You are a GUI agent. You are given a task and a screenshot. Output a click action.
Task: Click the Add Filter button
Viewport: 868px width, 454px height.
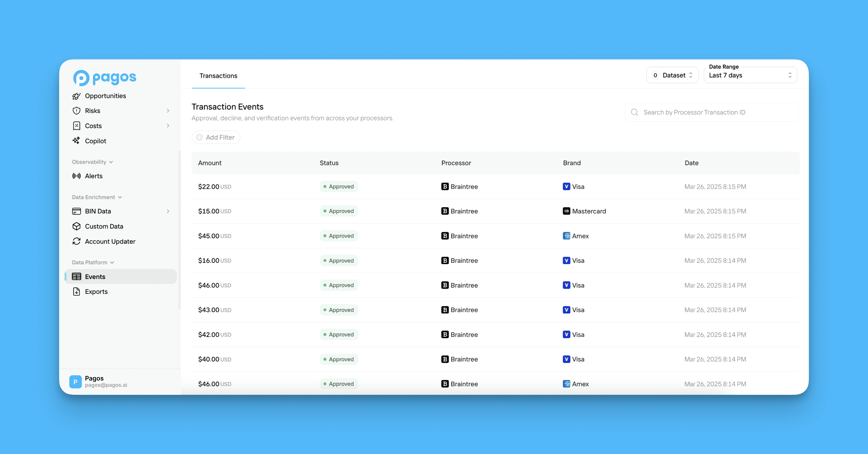point(216,137)
